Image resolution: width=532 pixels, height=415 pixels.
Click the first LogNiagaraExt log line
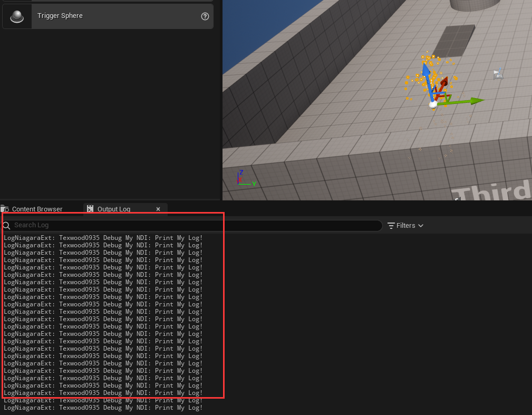tap(103, 238)
